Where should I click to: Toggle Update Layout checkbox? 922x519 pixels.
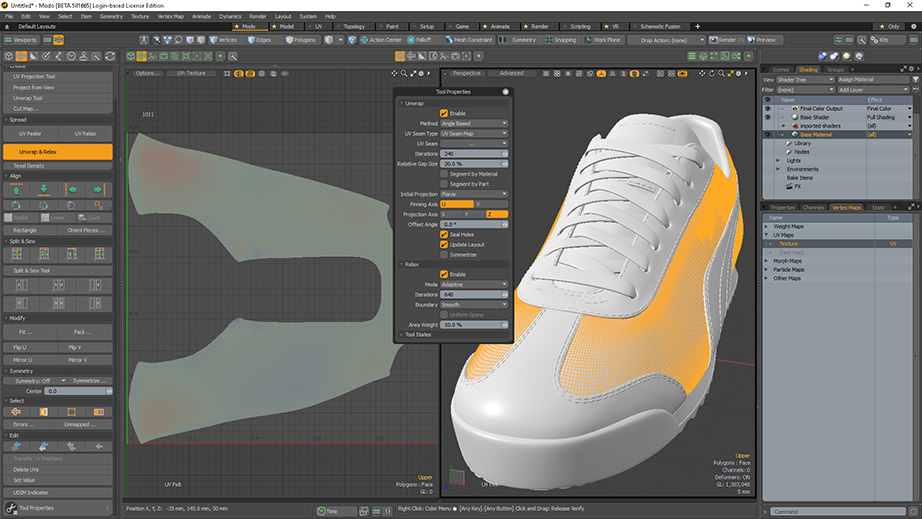[444, 245]
